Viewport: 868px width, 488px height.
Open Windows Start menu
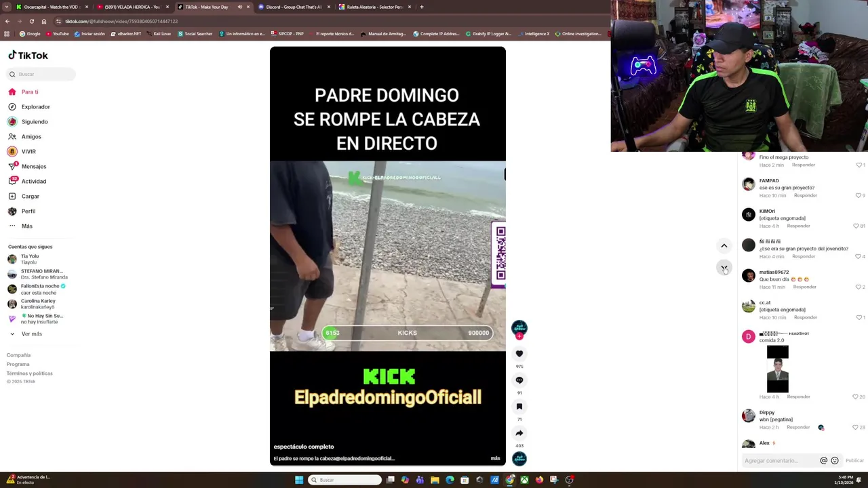pyautogui.click(x=299, y=480)
